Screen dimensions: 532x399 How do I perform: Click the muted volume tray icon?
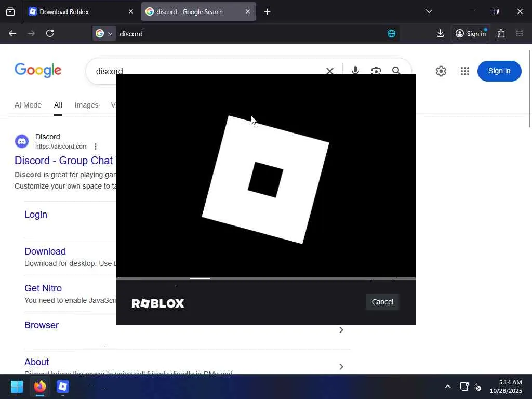(x=477, y=387)
